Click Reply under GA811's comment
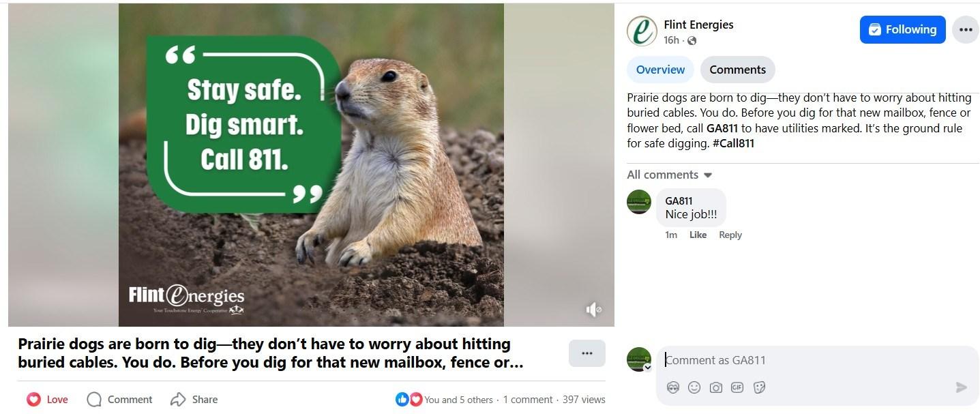 730,235
